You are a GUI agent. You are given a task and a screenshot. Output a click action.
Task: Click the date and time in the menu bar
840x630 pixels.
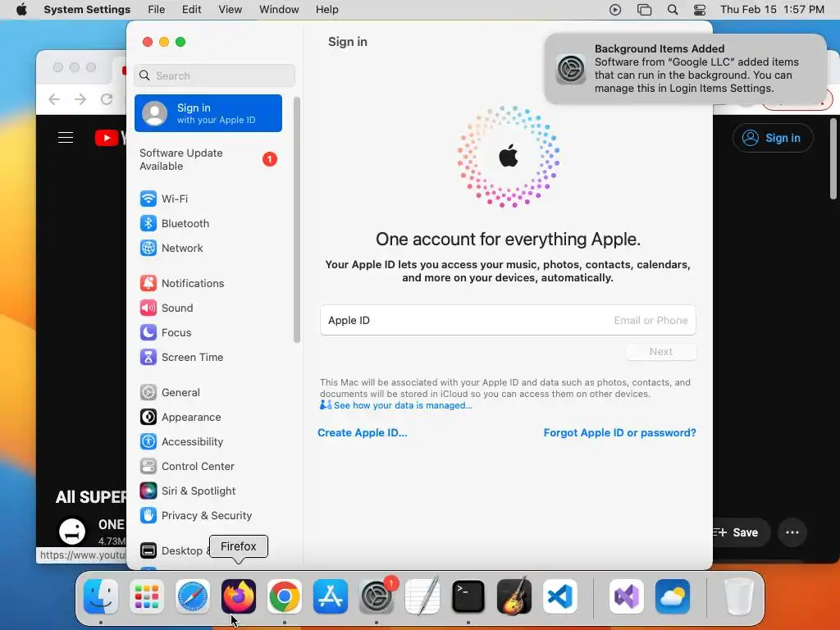[772, 10]
